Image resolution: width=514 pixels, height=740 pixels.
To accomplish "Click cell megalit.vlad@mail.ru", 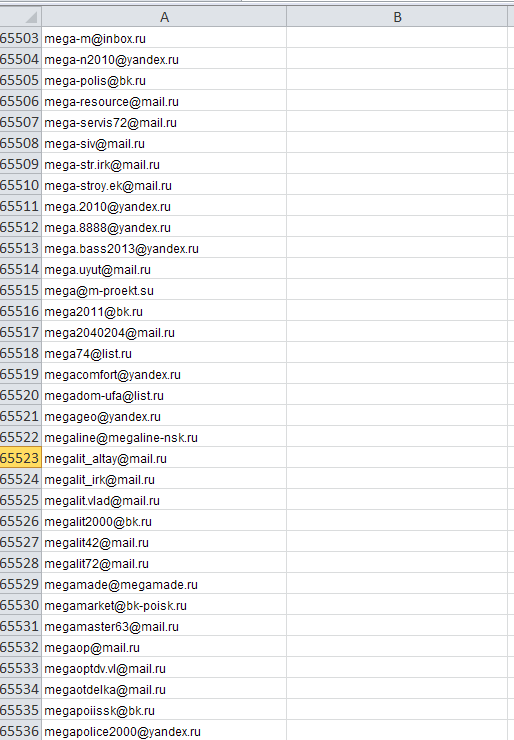I will (x=164, y=500).
